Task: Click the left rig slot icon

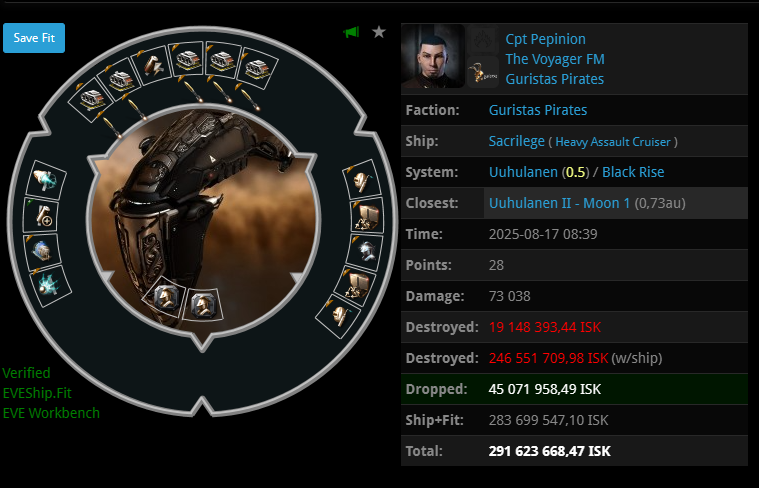Action: (165, 297)
